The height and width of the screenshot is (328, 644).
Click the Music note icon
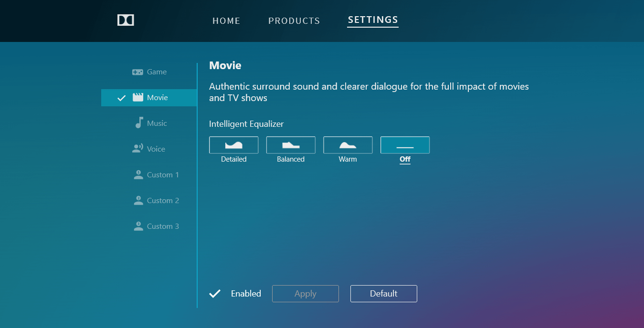tap(139, 123)
